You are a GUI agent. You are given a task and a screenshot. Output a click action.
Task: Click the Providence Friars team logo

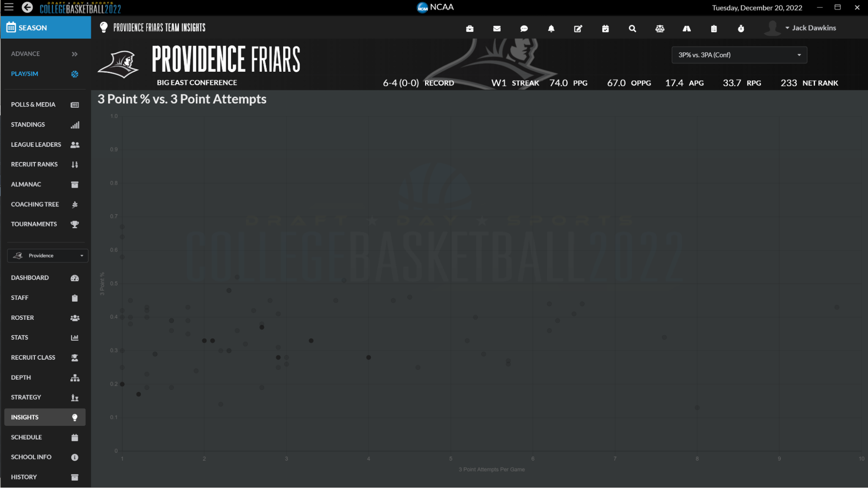coord(119,64)
